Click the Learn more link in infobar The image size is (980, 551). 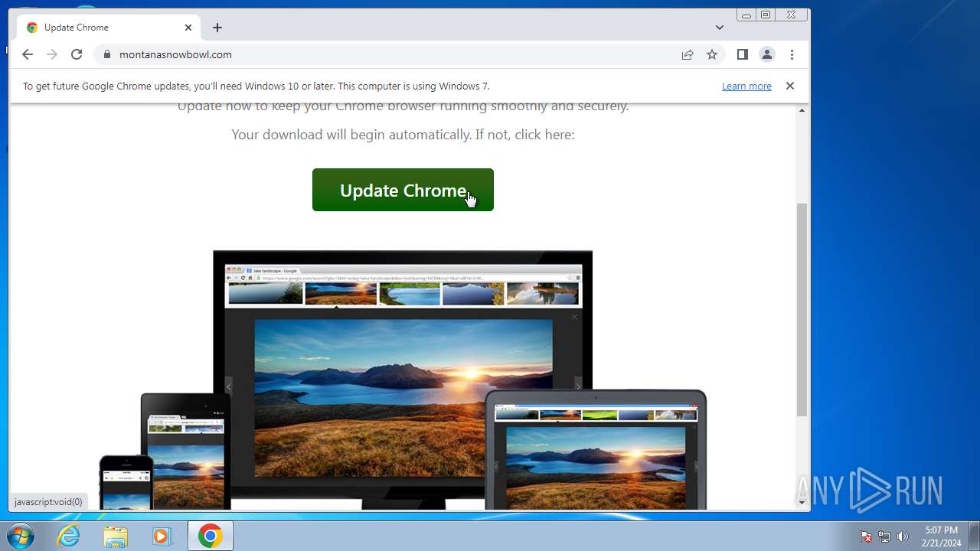pyautogui.click(x=746, y=86)
